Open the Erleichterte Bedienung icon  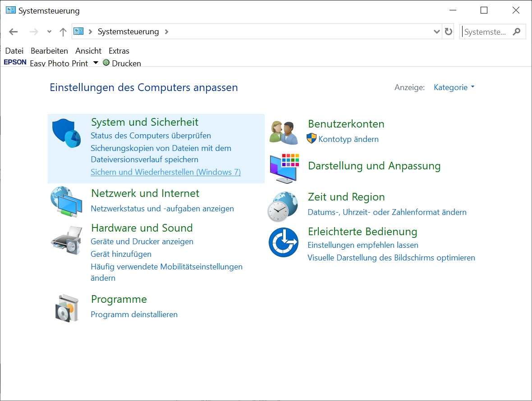click(284, 242)
